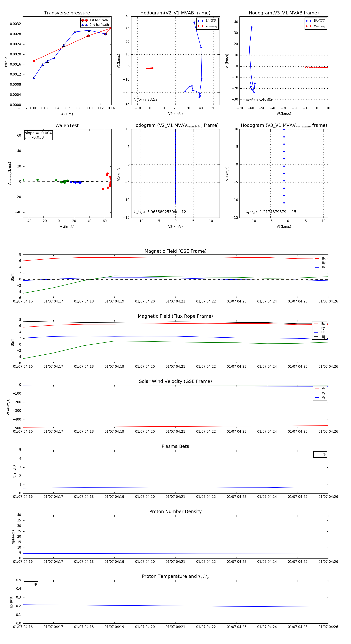Select 'Magnetic Field (GSE Frame)' title

(175, 251)
